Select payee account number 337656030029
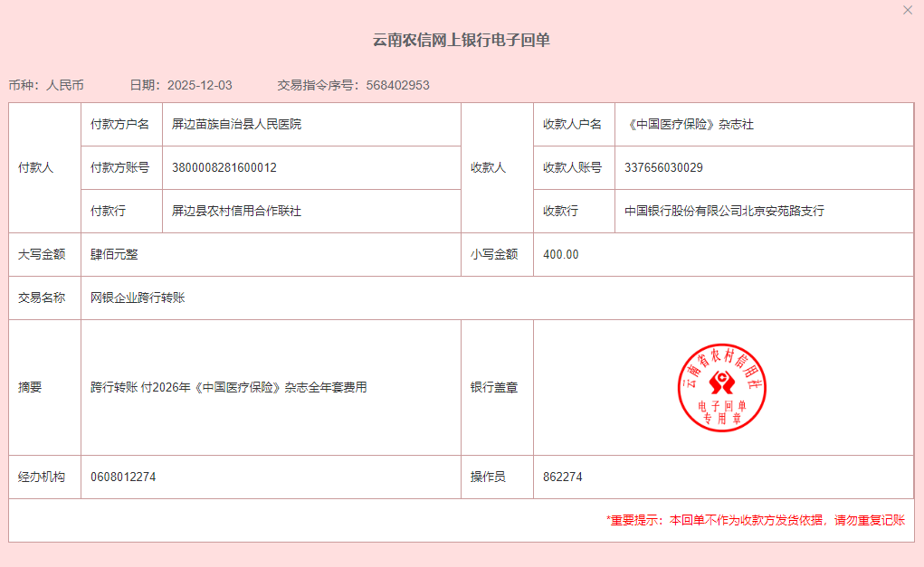Image resolution: width=924 pixels, height=567 pixels. (x=663, y=167)
